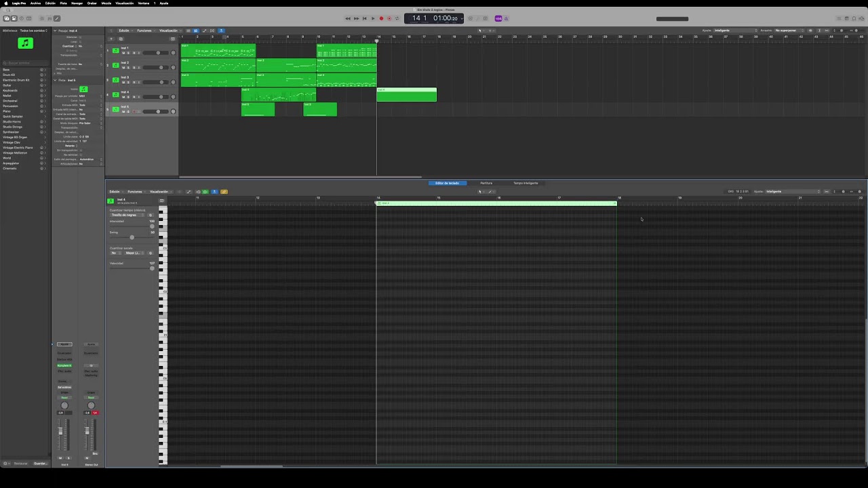The width and height of the screenshot is (868, 488).
Task: Adjust the Swing slider in the piano roll
Action: 132,237
